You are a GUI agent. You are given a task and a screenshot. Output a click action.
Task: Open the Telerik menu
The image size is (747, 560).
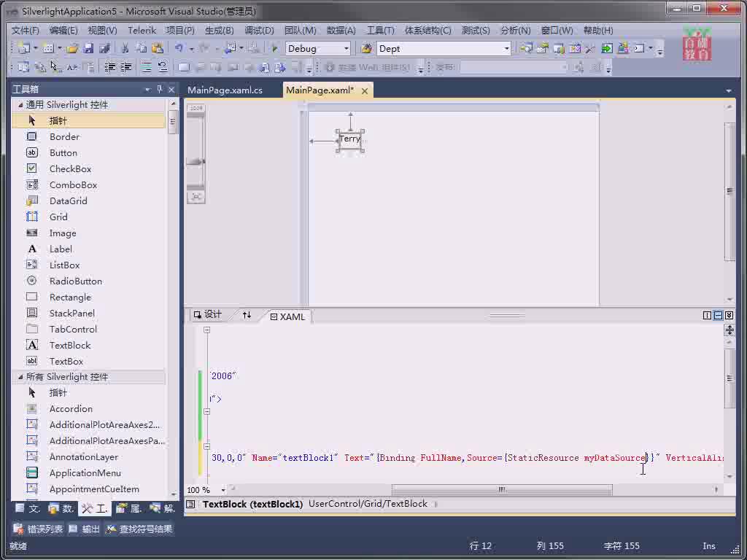[x=142, y=31]
